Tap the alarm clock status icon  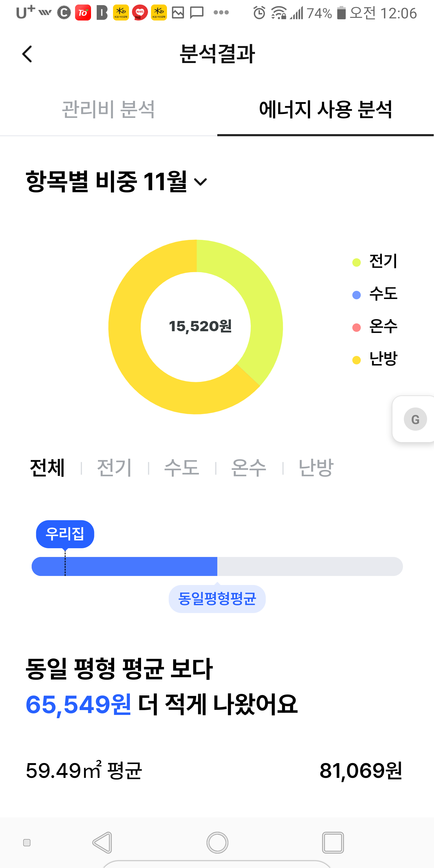pyautogui.click(x=259, y=13)
